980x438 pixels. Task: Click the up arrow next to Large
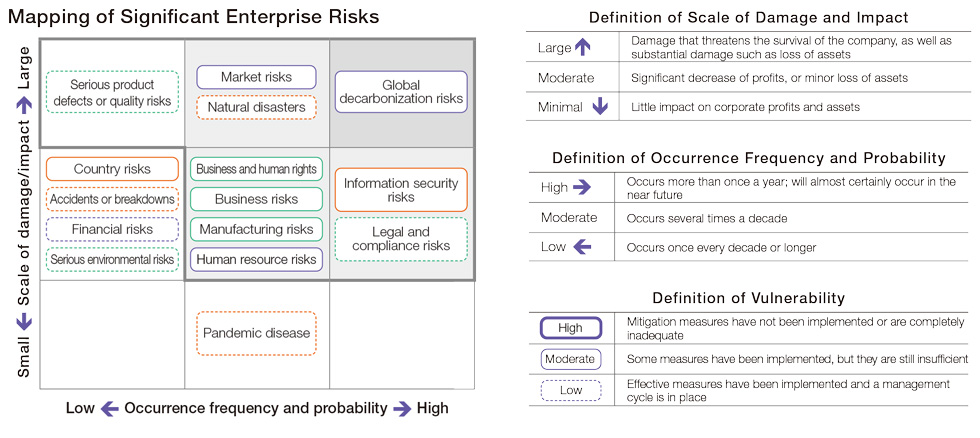(x=582, y=47)
